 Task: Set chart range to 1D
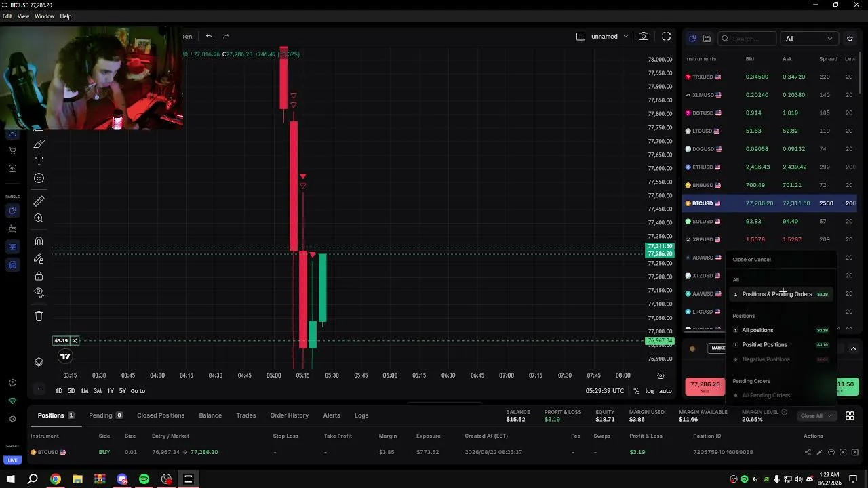pos(59,391)
